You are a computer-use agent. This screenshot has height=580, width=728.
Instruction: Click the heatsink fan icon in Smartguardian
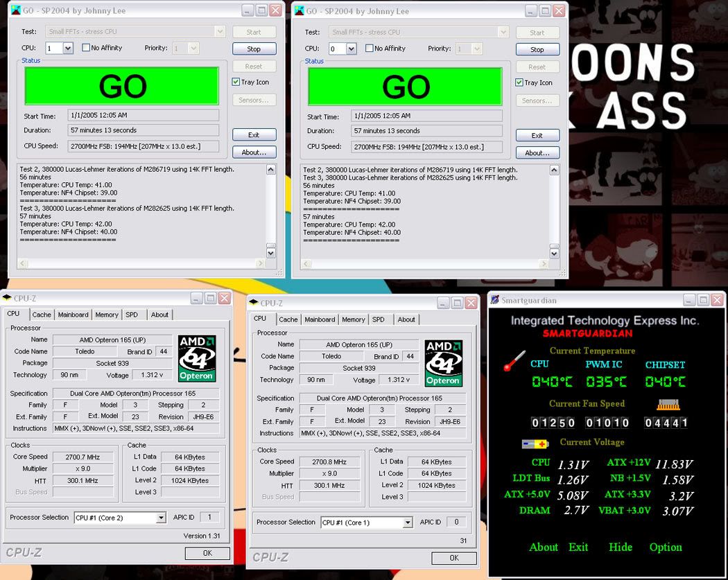click(x=668, y=405)
